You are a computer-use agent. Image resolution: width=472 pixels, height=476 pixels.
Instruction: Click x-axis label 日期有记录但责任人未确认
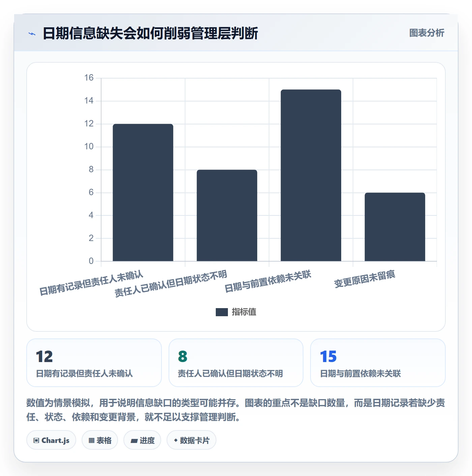point(91,283)
